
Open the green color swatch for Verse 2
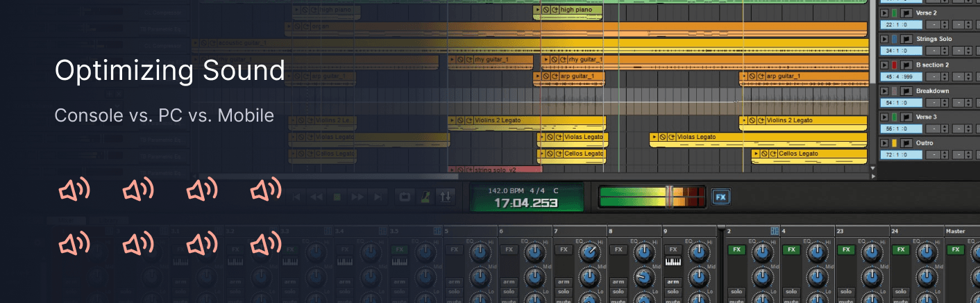point(895,13)
